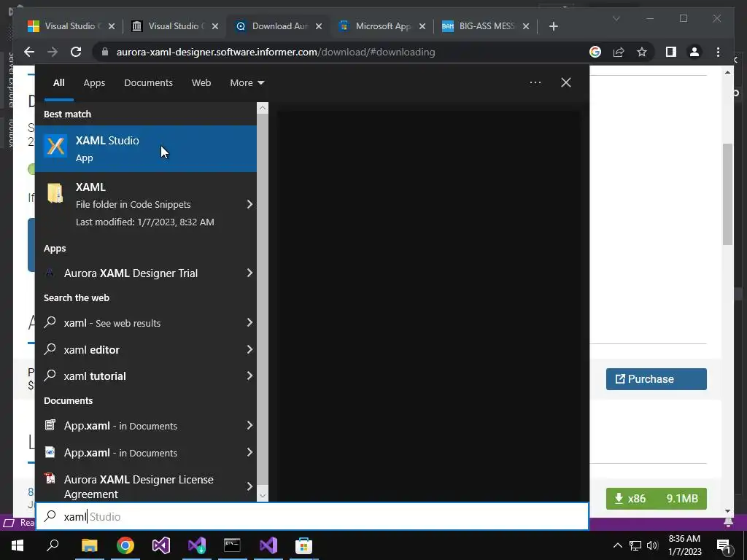This screenshot has width=747, height=560.
Task: Open the notification center icon in tray
Action: coord(723,545)
